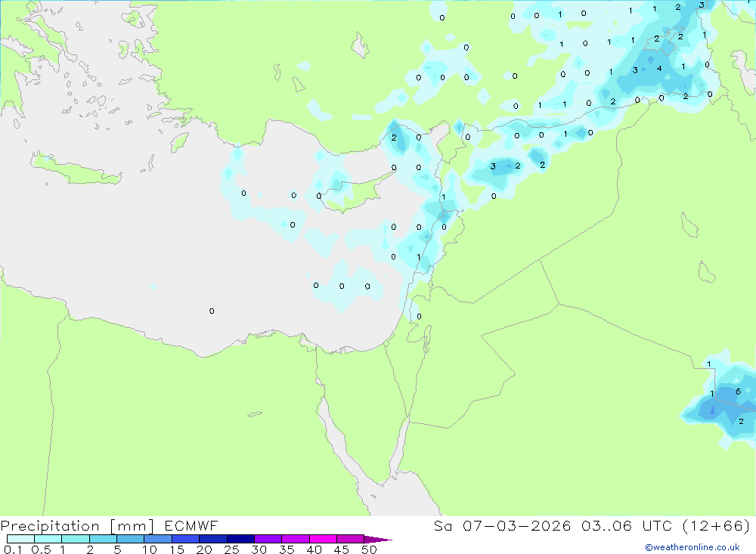Click the 0.1–0.5 mm legend color box
The height and width of the screenshot is (554, 756).
(x=20, y=539)
